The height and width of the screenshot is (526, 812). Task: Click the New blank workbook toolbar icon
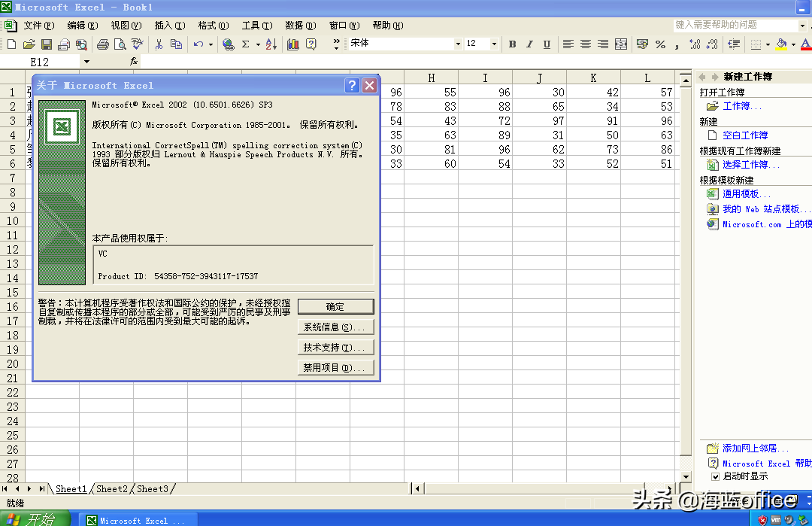pos(11,44)
